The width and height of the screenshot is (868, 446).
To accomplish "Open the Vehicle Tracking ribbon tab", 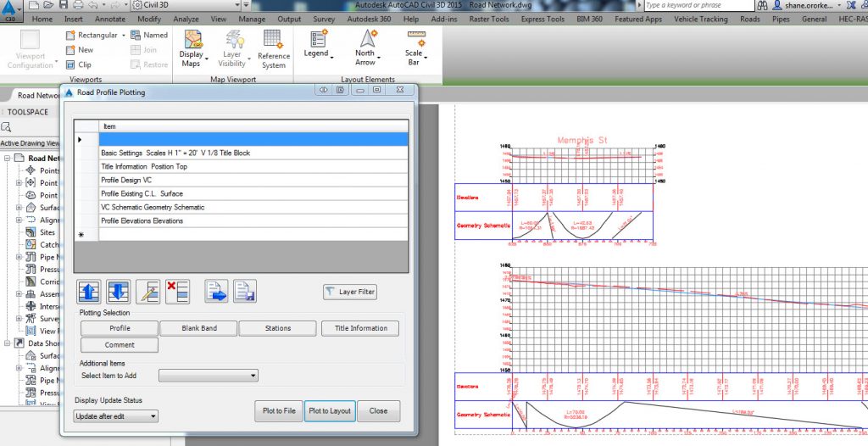I will pos(701,19).
